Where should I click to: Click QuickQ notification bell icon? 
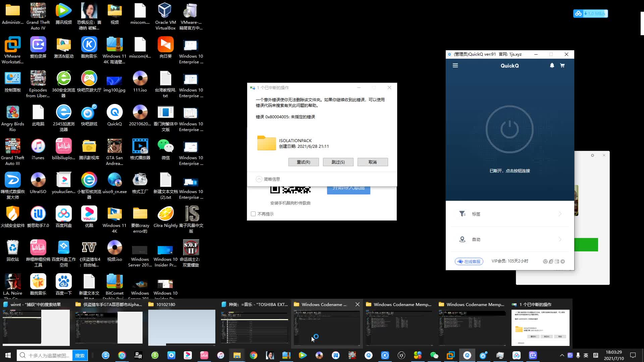point(552,66)
